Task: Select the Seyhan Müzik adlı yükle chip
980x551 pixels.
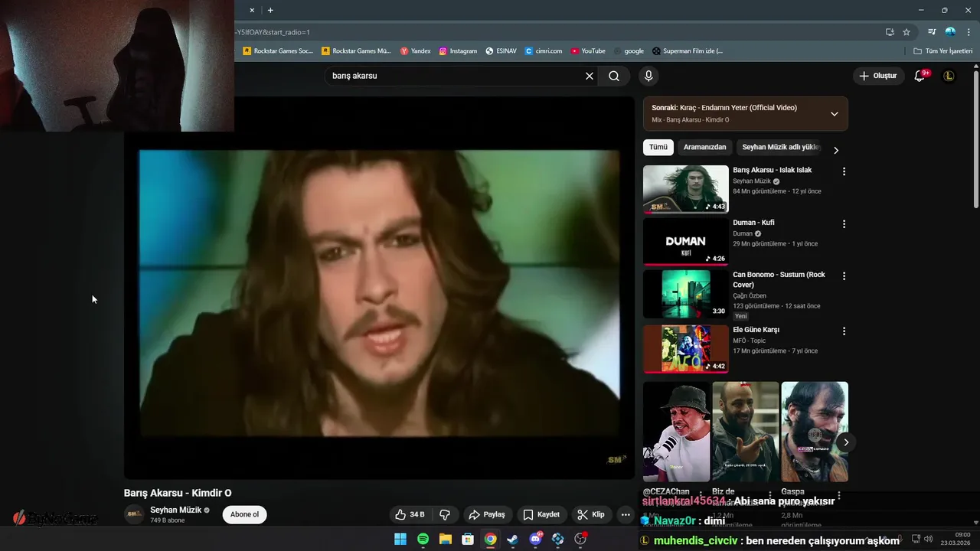Action: point(779,147)
